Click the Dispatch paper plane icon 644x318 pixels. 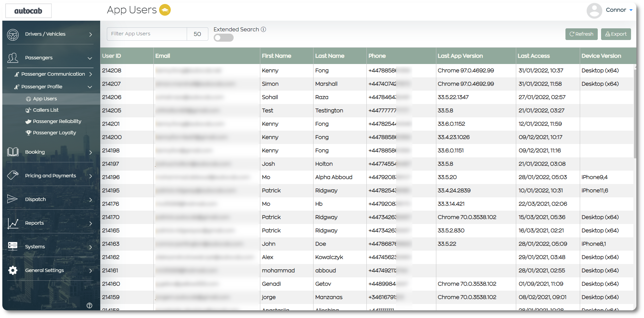tap(13, 199)
